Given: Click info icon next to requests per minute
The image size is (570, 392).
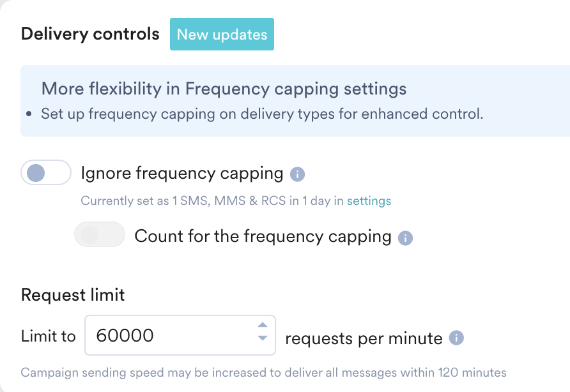Looking at the screenshot, I should click(x=456, y=338).
